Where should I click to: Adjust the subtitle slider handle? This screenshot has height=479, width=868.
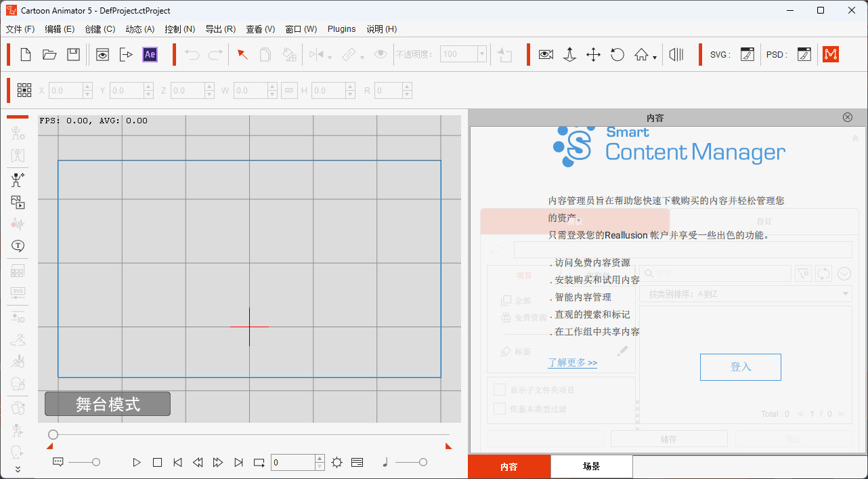point(96,462)
